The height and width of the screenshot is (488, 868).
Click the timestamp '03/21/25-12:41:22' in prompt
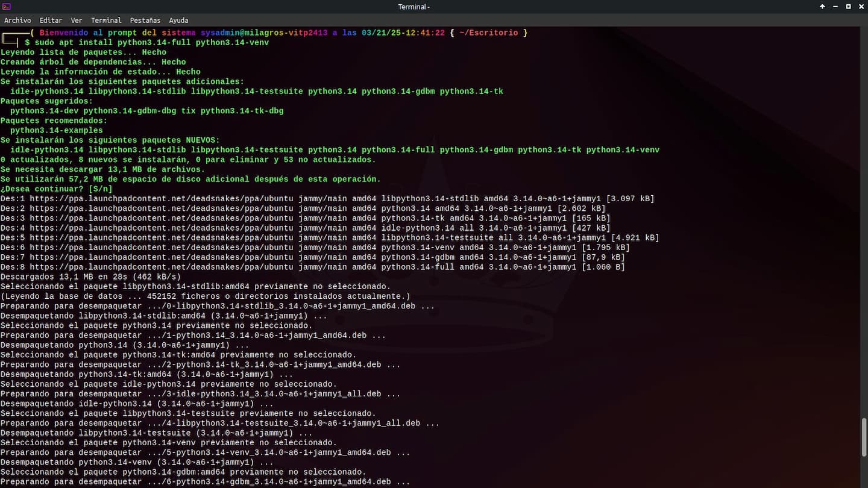(403, 33)
